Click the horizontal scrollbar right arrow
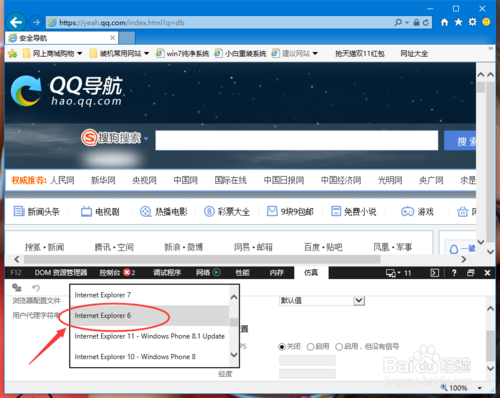Screen dimensions: 500x398 [x=464, y=259]
